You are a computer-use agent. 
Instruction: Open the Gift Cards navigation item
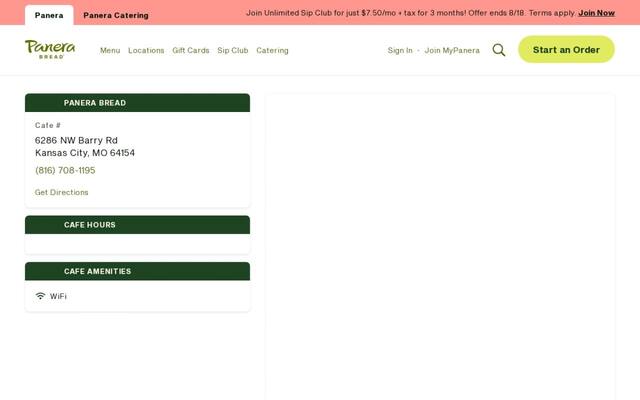(191, 50)
